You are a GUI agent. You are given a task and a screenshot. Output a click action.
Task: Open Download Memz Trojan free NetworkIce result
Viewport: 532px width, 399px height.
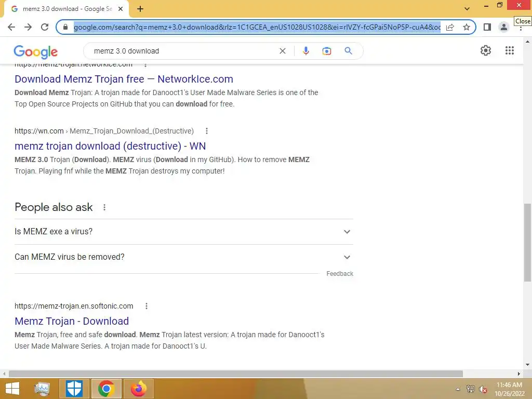(124, 79)
